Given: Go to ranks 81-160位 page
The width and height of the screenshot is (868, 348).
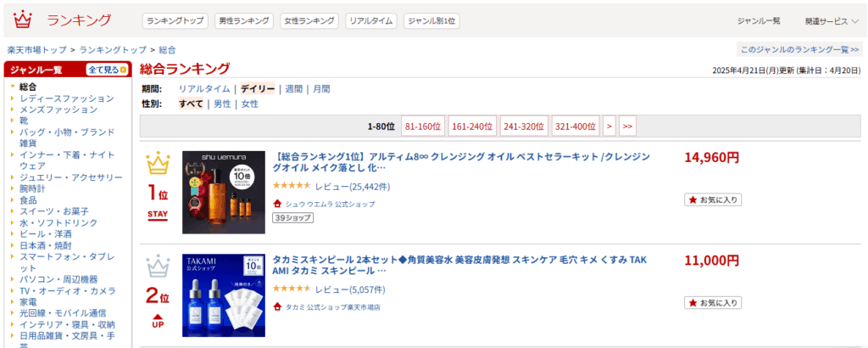Looking at the screenshot, I should 423,126.
